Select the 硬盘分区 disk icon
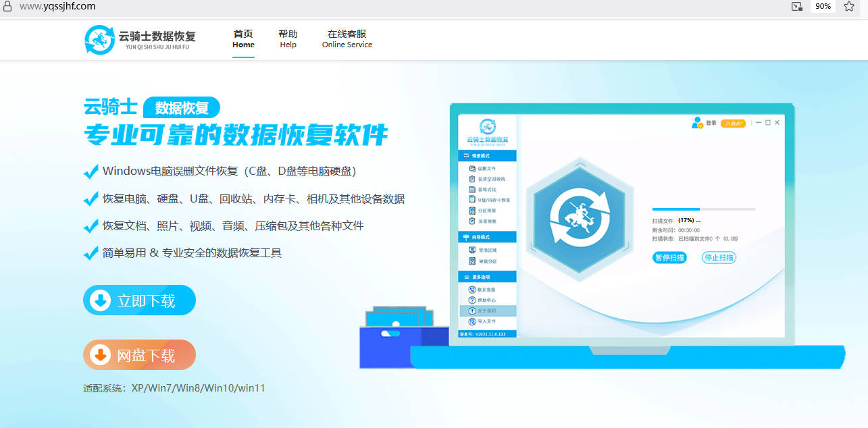The image size is (868, 428). (x=472, y=261)
